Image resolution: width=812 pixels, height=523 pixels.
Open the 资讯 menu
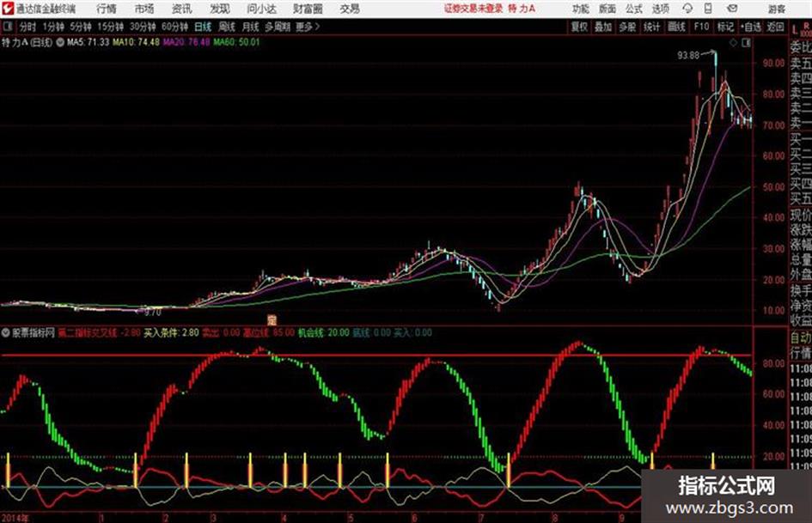[x=182, y=9]
